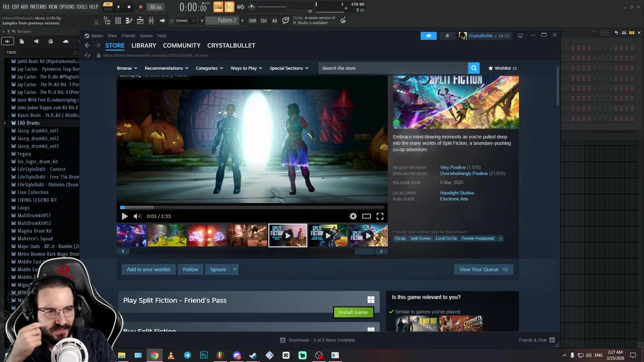Open the Steam Games menu
Viewport: 644px width, 362px height.
(146, 36)
